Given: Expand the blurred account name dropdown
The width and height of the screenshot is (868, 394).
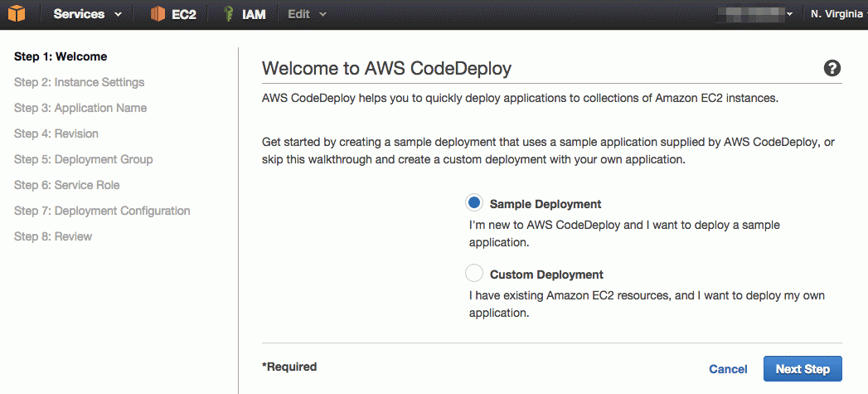Looking at the screenshot, I should (754, 14).
